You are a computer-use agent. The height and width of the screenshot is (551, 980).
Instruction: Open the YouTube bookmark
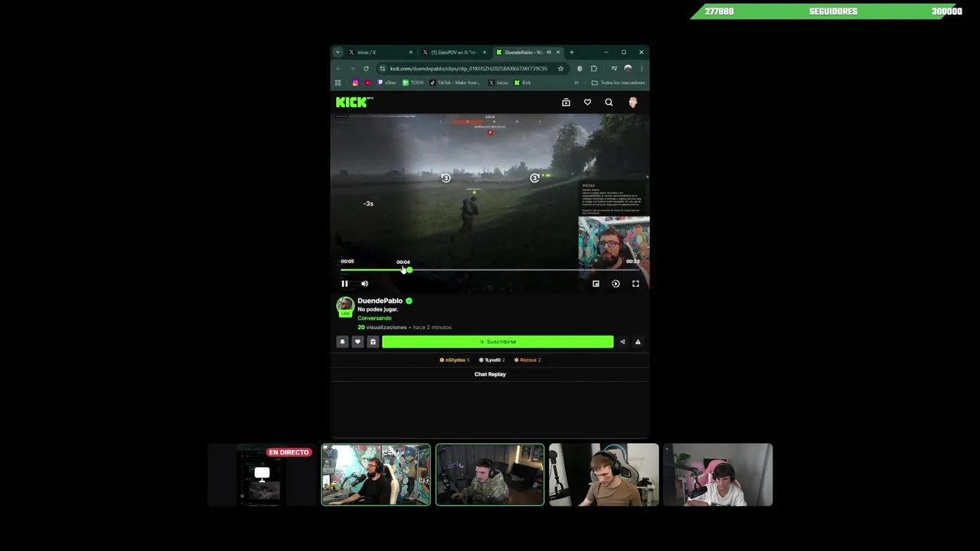[x=367, y=83]
